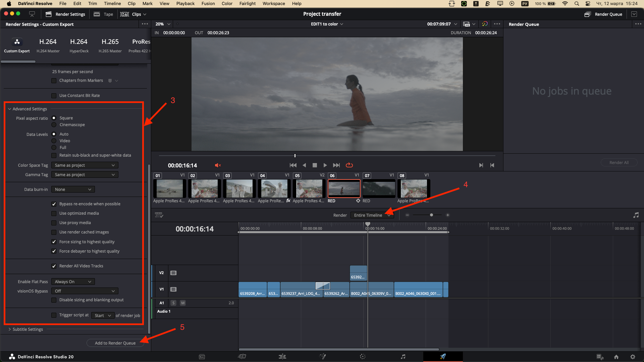The image size is (644, 362).
Task: Click Add to Render Queue
Action: (115, 343)
